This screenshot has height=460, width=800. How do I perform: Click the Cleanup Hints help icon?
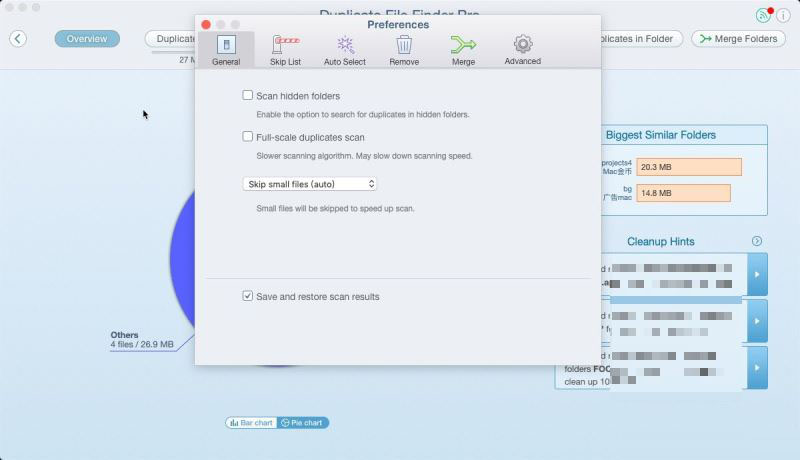coord(757,241)
